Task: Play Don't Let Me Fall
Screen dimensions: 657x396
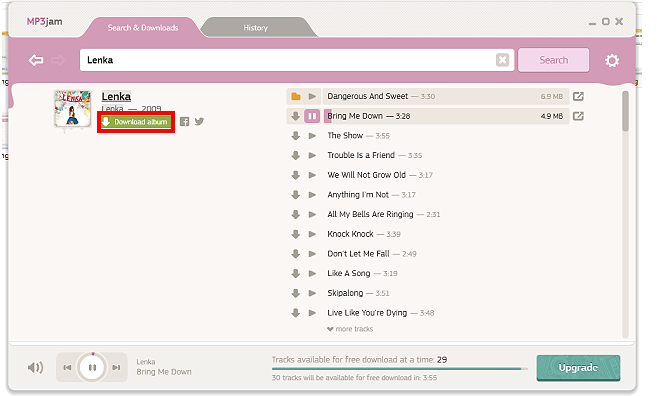Action: click(312, 254)
